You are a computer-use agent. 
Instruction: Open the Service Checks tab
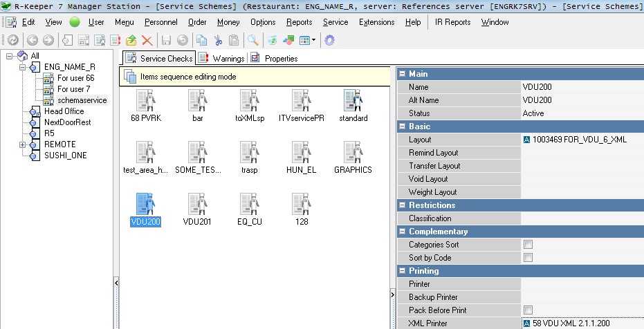[x=159, y=58]
